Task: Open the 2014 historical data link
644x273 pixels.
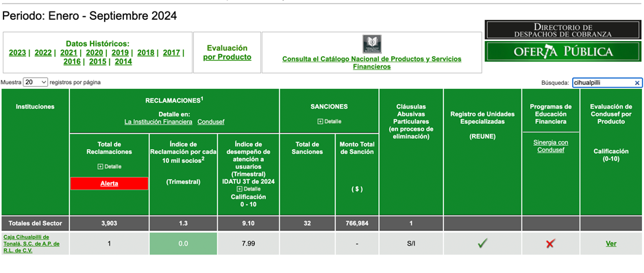Action: tap(123, 62)
